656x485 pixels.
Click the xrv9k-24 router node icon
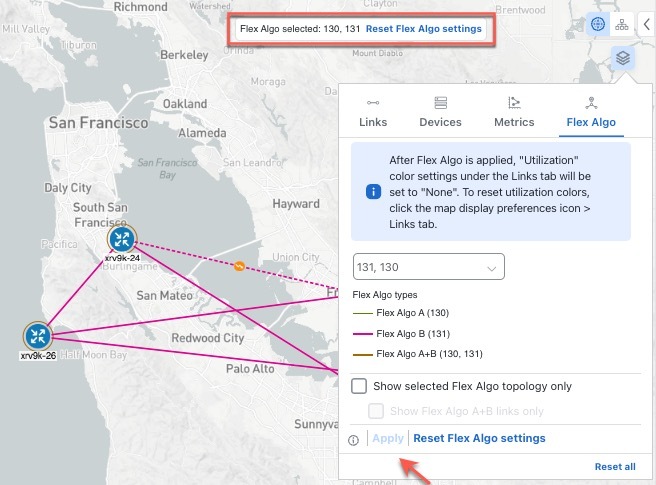pyautogui.click(x=122, y=238)
